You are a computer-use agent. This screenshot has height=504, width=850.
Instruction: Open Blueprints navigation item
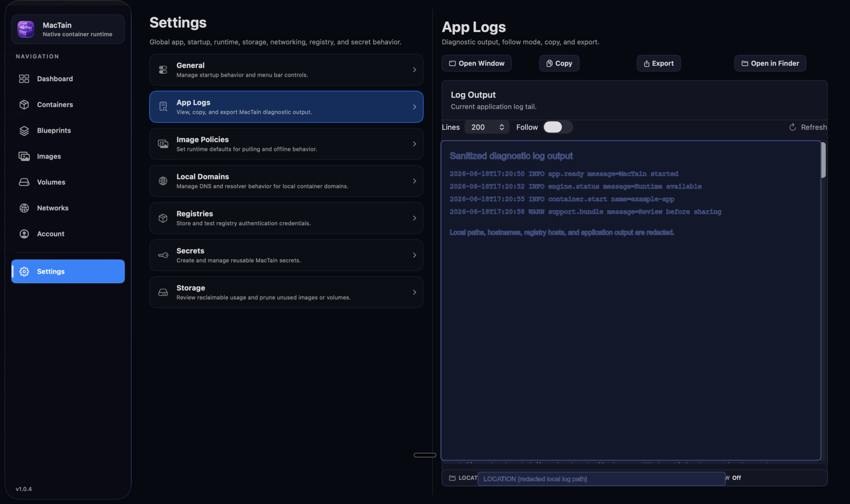click(x=68, y=131)
